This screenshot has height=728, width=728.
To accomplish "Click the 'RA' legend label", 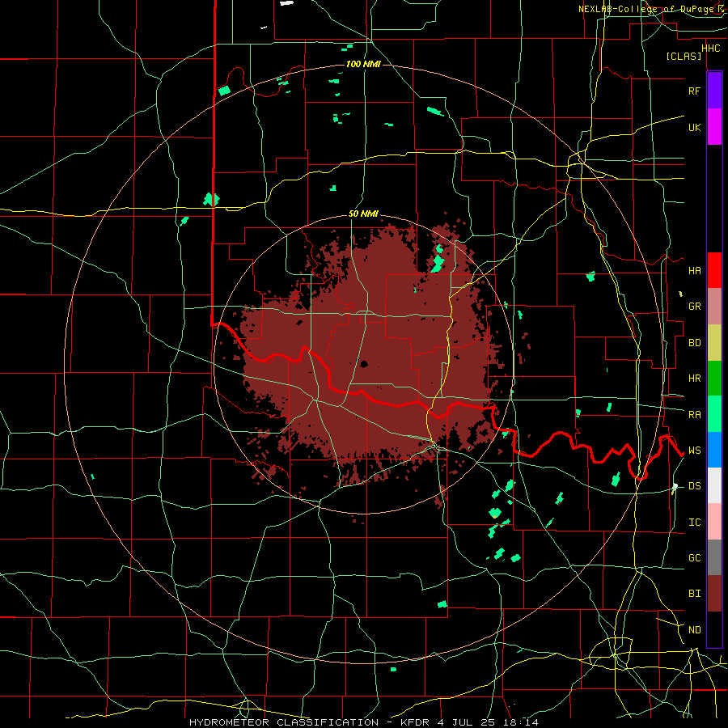I will [x=694, y=415].
